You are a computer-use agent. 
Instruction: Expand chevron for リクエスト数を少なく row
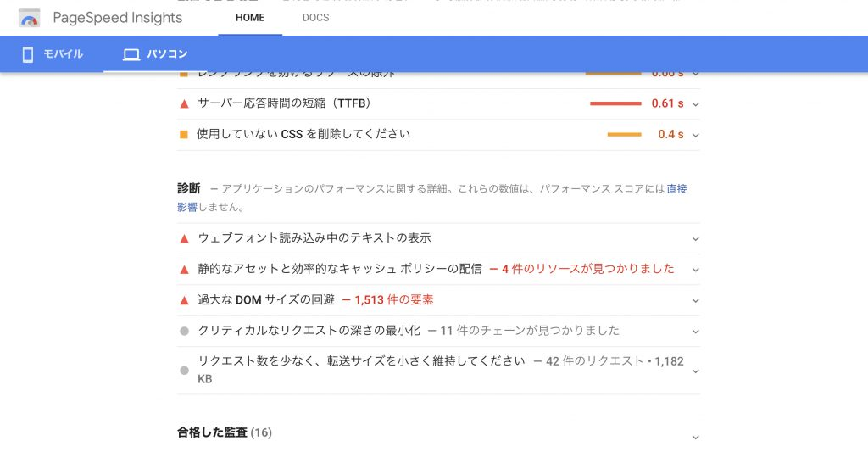696,371
